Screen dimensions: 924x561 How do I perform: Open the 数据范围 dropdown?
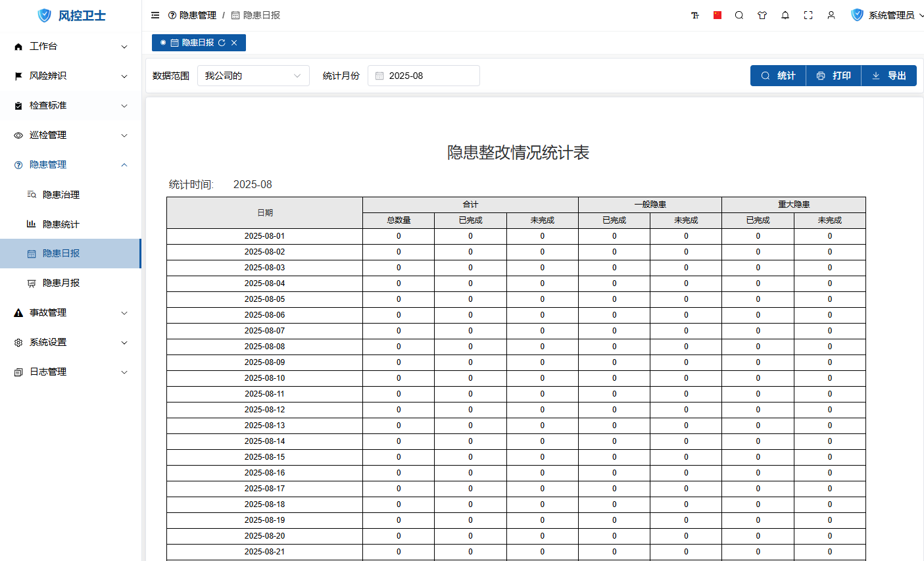pyautogui.click(x=253, y=76)
